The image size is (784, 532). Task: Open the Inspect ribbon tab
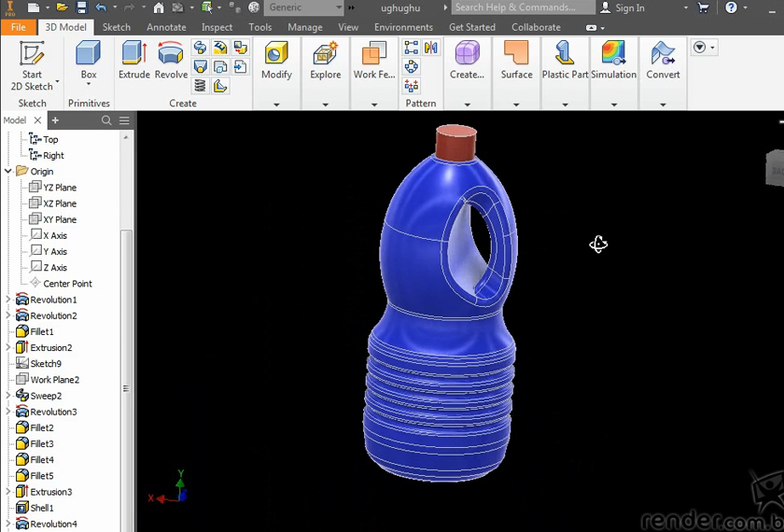click(x=217, y=27)
